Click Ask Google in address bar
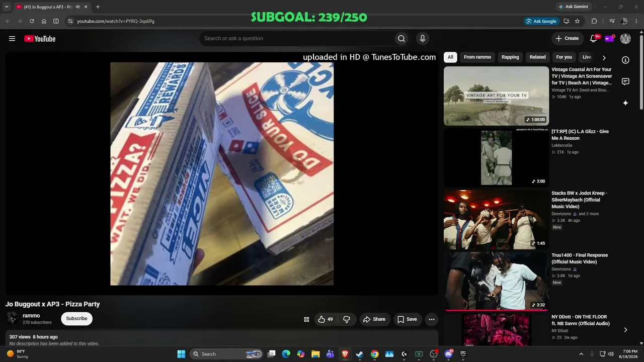Screen dimensions: 644x362 tap(541, 21)
